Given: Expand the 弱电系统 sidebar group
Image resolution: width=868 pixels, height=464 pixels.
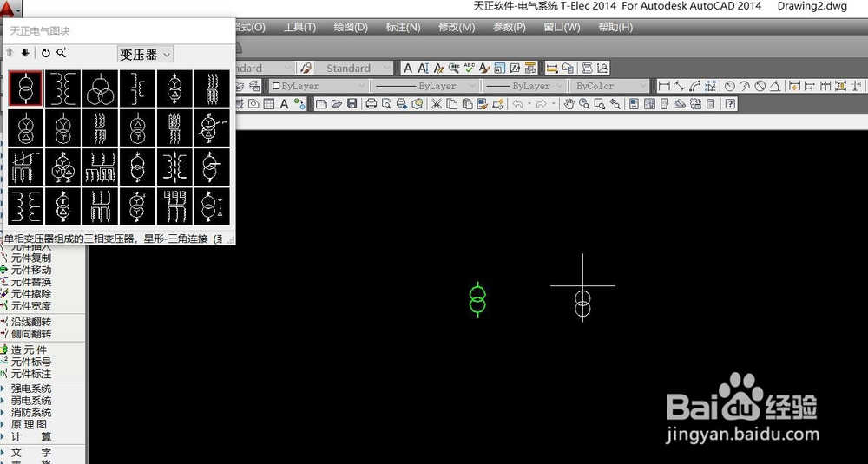Looking at the screenshot, I should tap(31, 401).
